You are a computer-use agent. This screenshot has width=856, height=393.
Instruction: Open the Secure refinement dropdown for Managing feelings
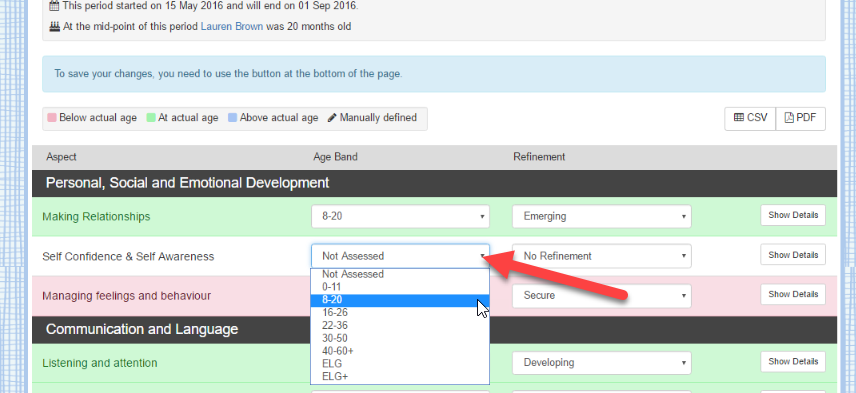coord(602,295)
